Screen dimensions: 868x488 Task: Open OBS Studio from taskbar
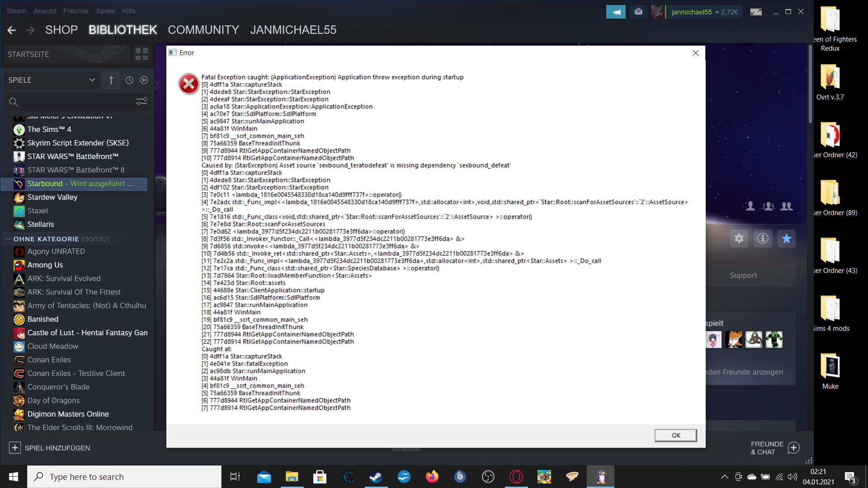tap(488, 477)
